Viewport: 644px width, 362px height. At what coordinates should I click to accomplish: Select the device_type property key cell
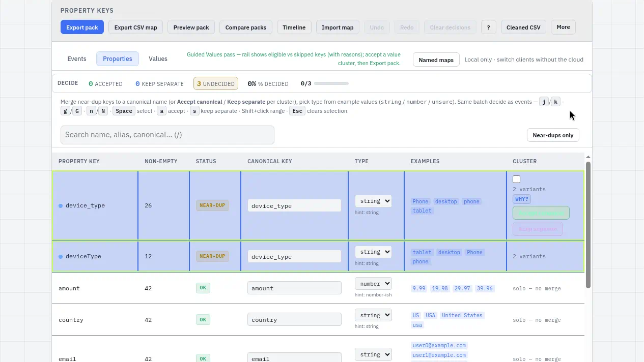coord(95,205)
